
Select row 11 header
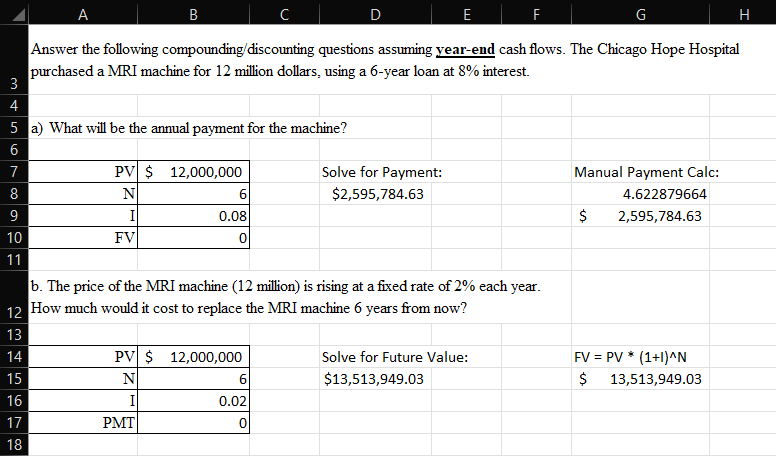point(14,259)
